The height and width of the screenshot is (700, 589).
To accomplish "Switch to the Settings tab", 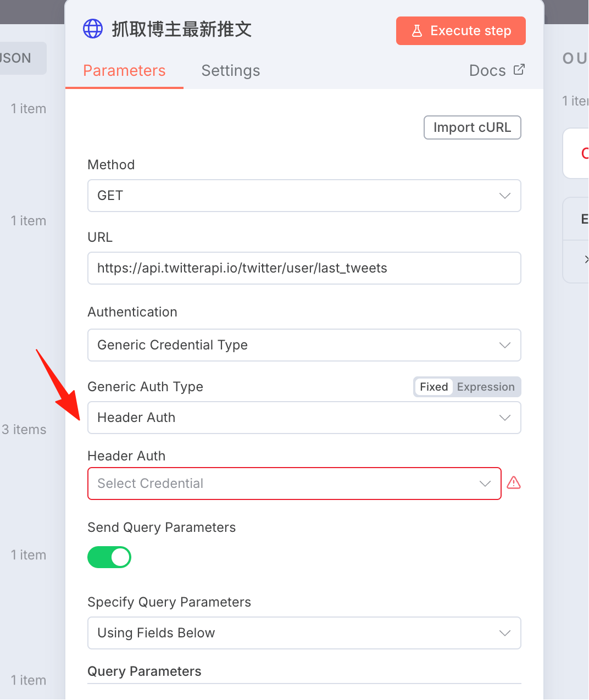I will click(x=231, y=70).
